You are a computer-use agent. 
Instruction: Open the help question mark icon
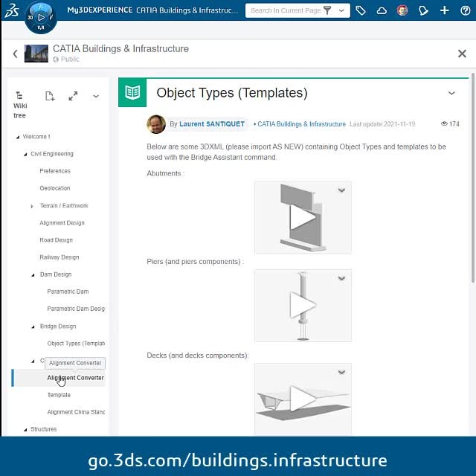tap(466, 10)
